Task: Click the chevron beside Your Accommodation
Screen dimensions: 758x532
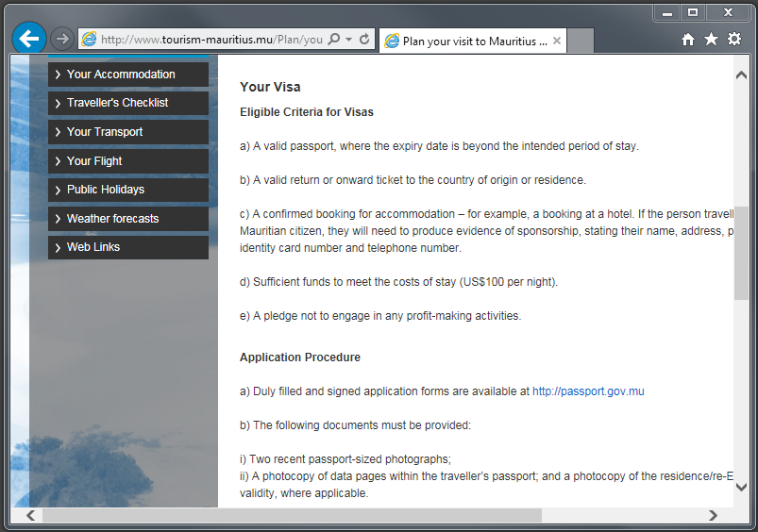Action: click(58, 75)
